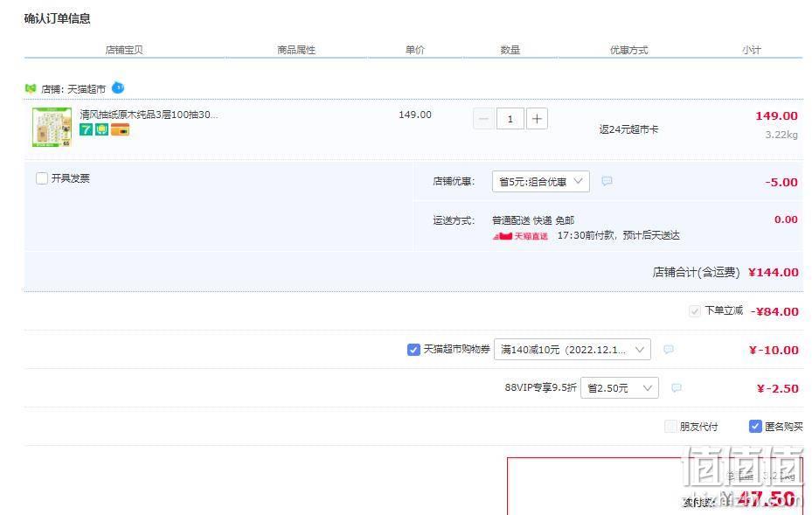812x515 pixels.
Task: Click the Tmall supermarket shop logo icon
Action: click(x=31, y=88)
